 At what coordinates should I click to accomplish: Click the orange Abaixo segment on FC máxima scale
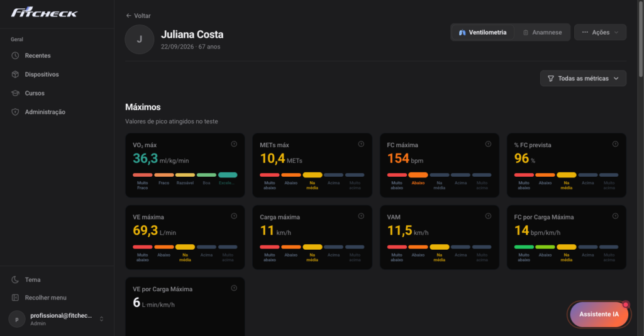pyautogui.click(x=418, y=175)
